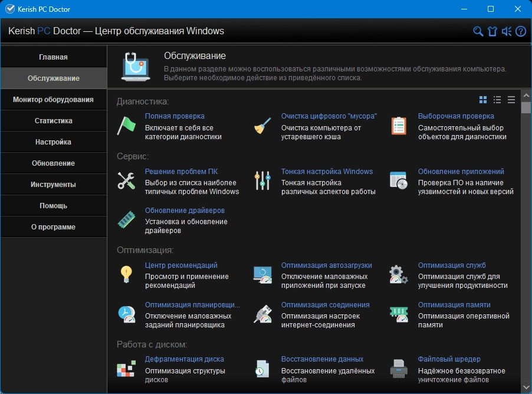Click the text "Очистка компьютера от устаревшего кэша"

tap(321, 132)
